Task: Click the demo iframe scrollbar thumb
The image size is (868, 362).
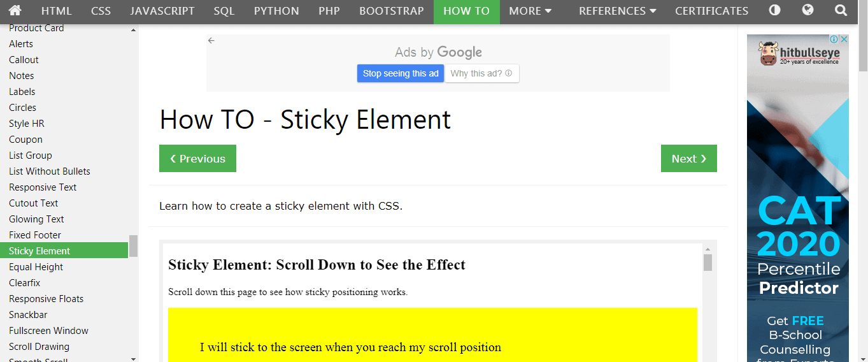Action: click(x=708, y=263)
